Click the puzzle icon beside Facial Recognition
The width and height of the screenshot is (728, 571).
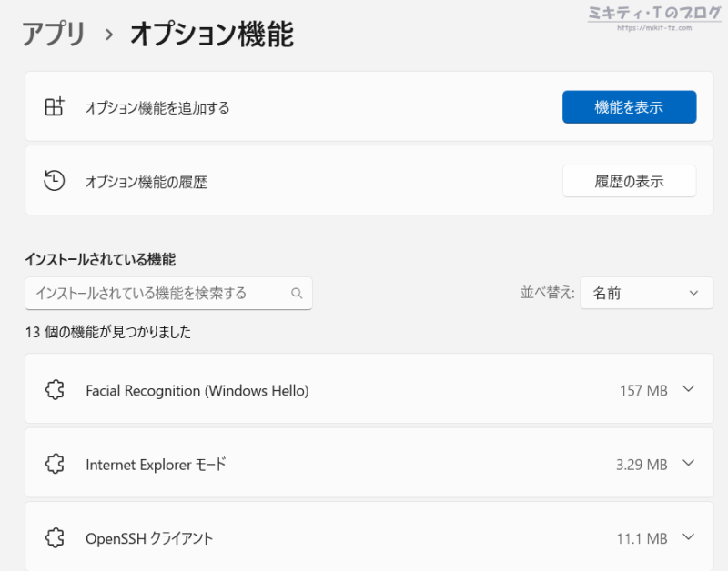pos(55,390)
